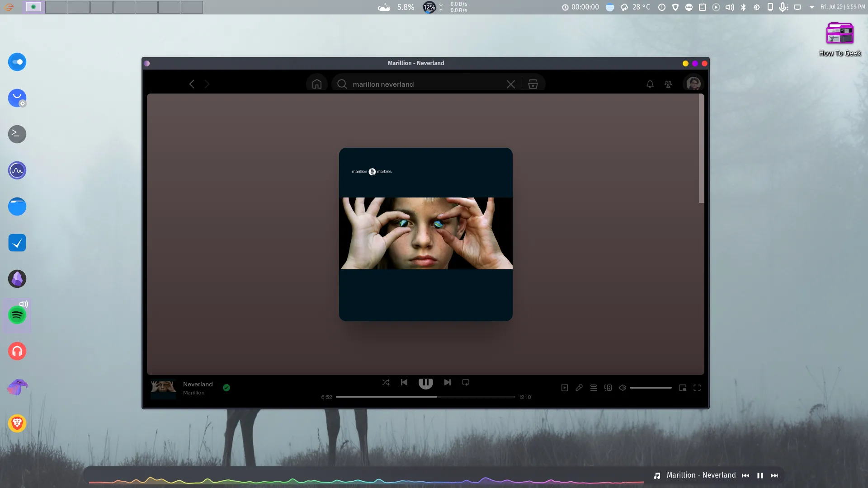The image size is (868, 488).
Task: Open Spotify notifications bell
Action: click(x=650, y=84)
